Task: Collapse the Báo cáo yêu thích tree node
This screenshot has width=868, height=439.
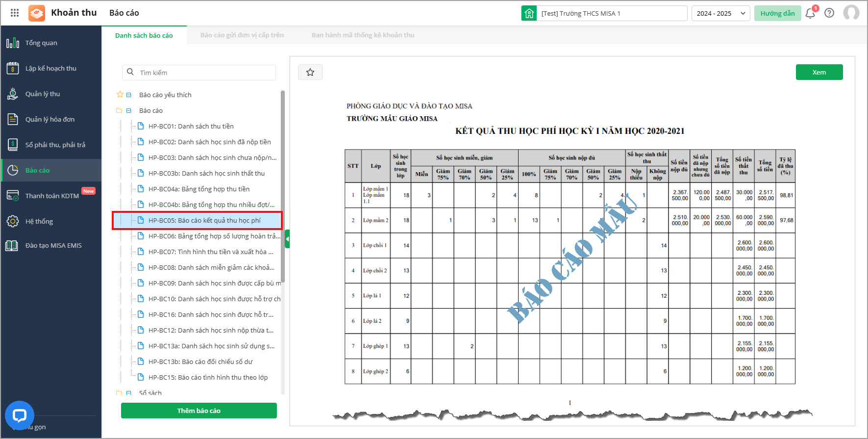Action: pos(129,95)
